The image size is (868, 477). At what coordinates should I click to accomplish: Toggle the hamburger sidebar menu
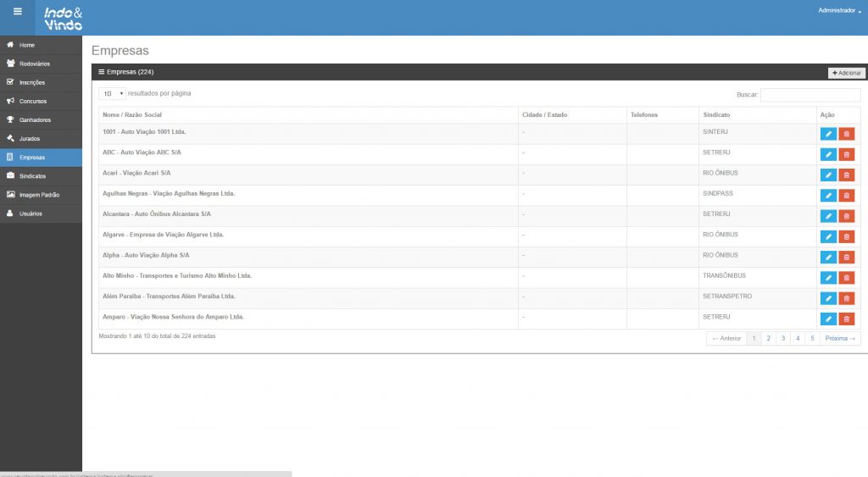coord(17,11)
